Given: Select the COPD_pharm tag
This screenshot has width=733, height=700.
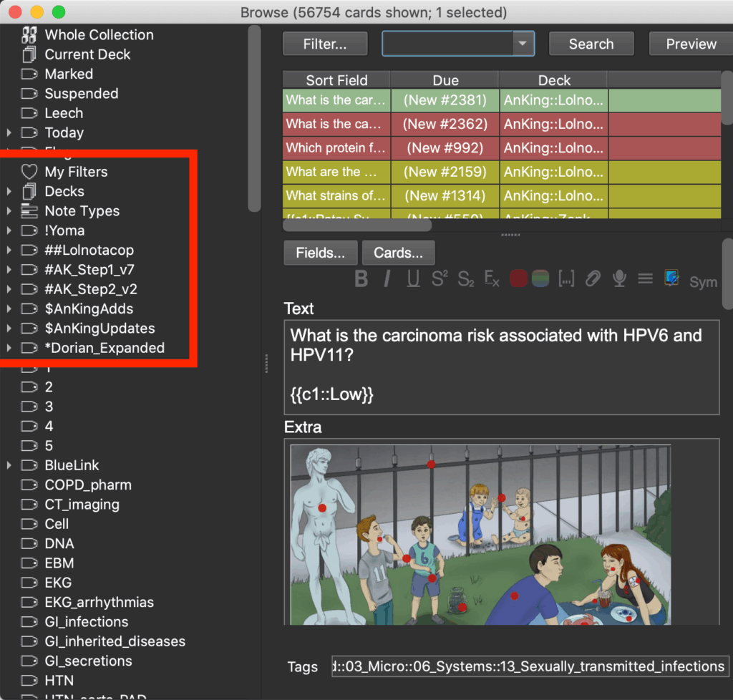Looking at the screenshot, I should click(88, 485).
